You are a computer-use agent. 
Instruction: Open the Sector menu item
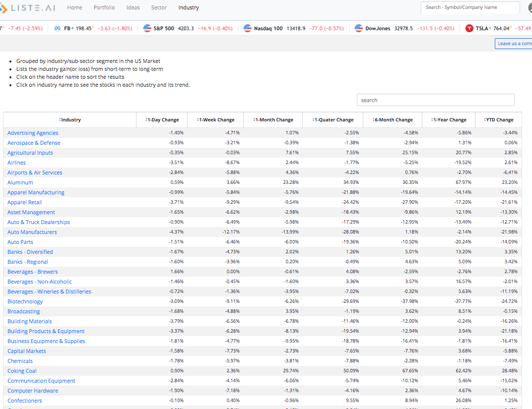[x=159, y=7]
